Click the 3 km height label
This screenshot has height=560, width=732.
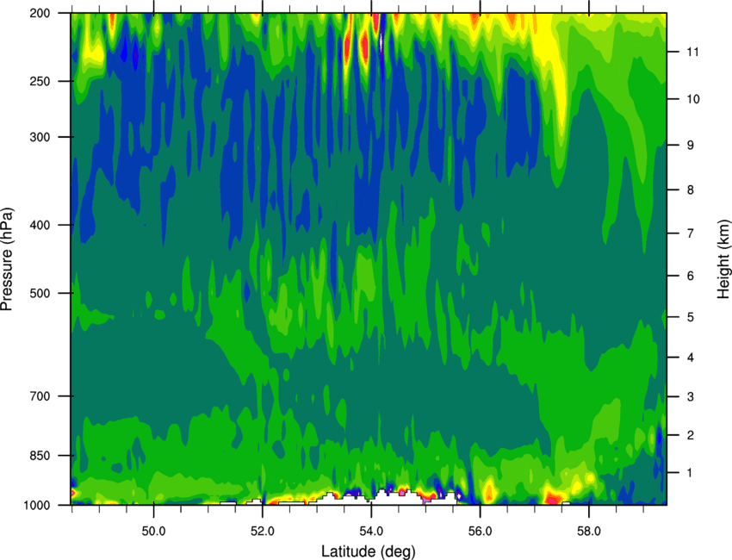(x=690, y=397)
